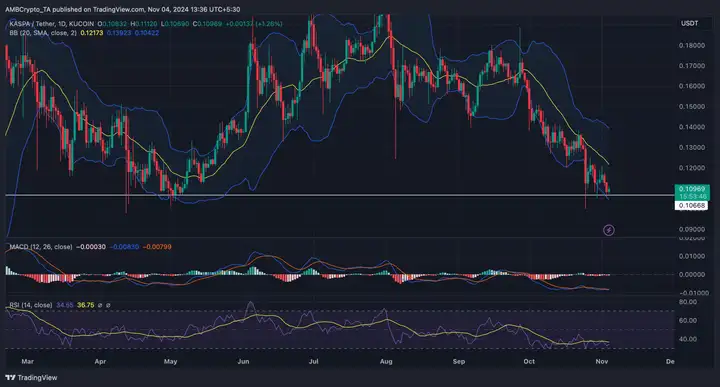Click the RSI moving average value 36.75

pyautogui.click(x=85, y=305)
